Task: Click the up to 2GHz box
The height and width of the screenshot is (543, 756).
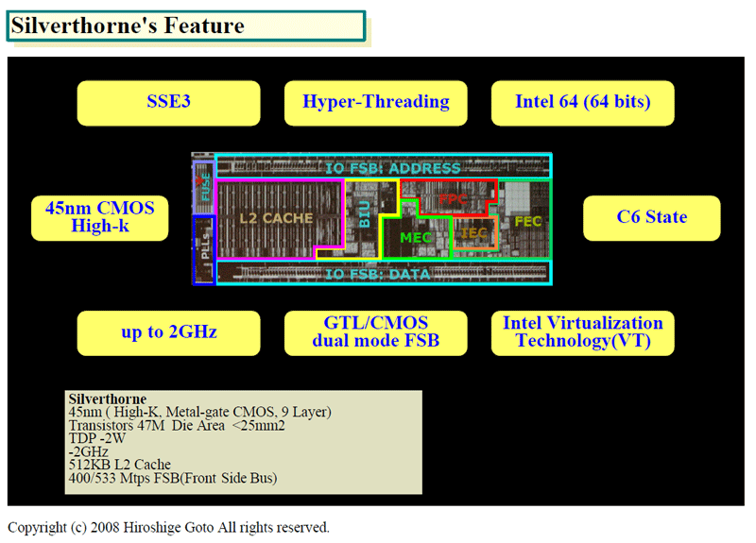Action: click(169, 333)
